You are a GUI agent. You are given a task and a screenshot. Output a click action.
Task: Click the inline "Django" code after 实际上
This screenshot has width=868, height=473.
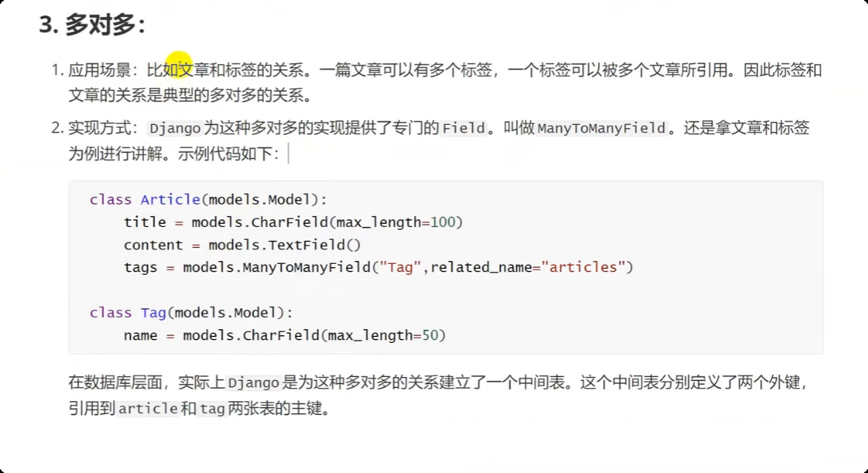pos(254,383)
